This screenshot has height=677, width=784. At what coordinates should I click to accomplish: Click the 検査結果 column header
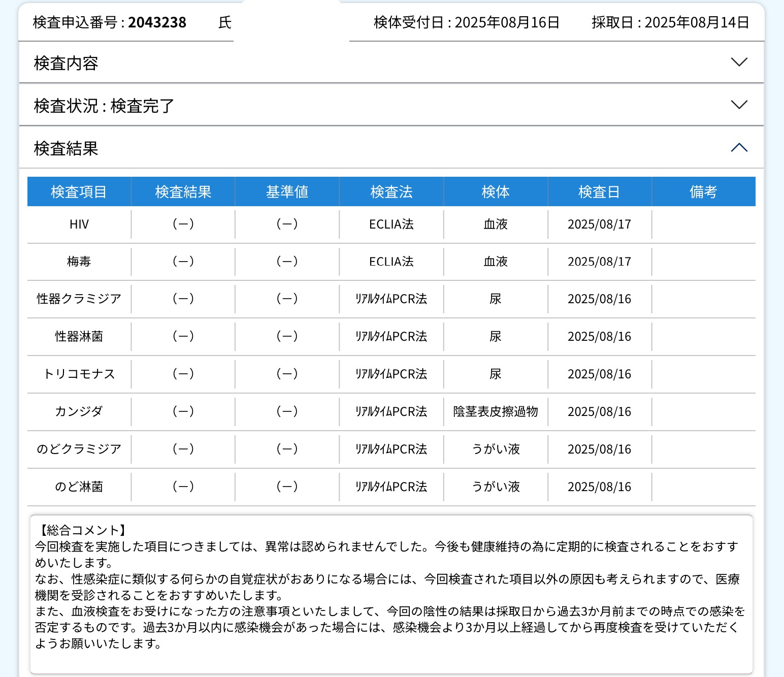[183, 192]
